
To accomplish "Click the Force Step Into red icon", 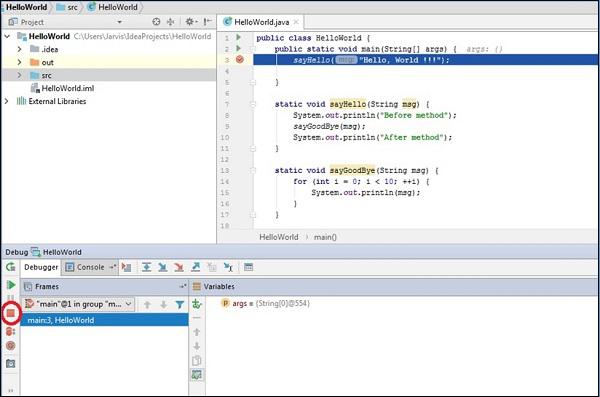I will (179, 267).
